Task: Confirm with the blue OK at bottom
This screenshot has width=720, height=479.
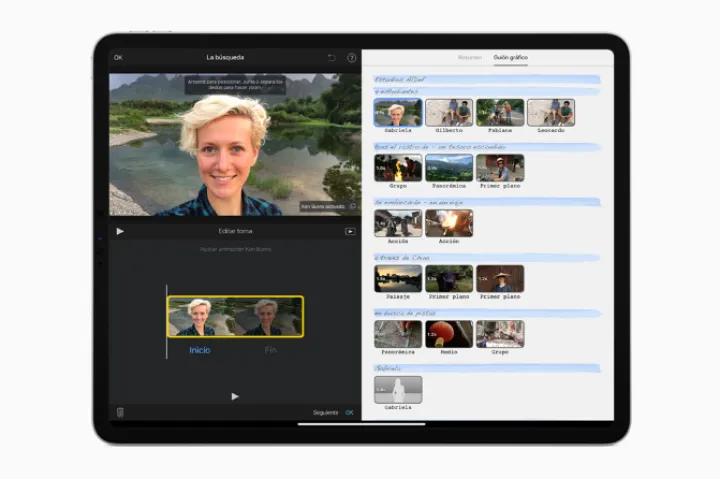Action: click(x=349, y=412)
